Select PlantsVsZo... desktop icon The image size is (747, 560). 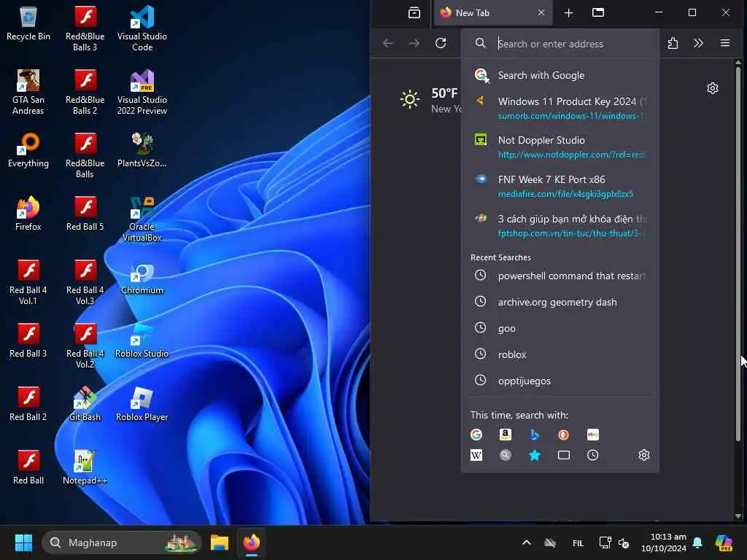tap(142, 150)
